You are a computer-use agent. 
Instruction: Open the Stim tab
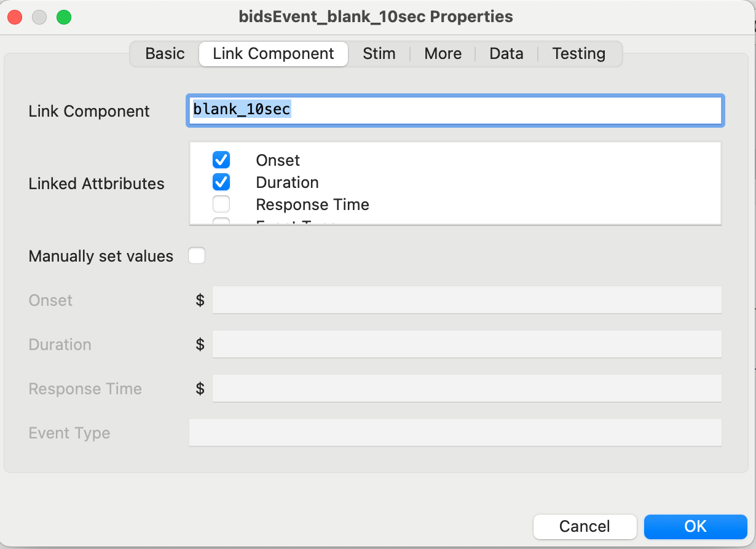pos(379,54)
